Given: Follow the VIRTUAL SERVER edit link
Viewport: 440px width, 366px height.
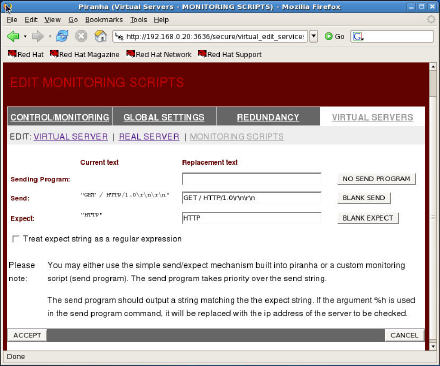Looking at the screenshot, I should [x=71, y=137].
